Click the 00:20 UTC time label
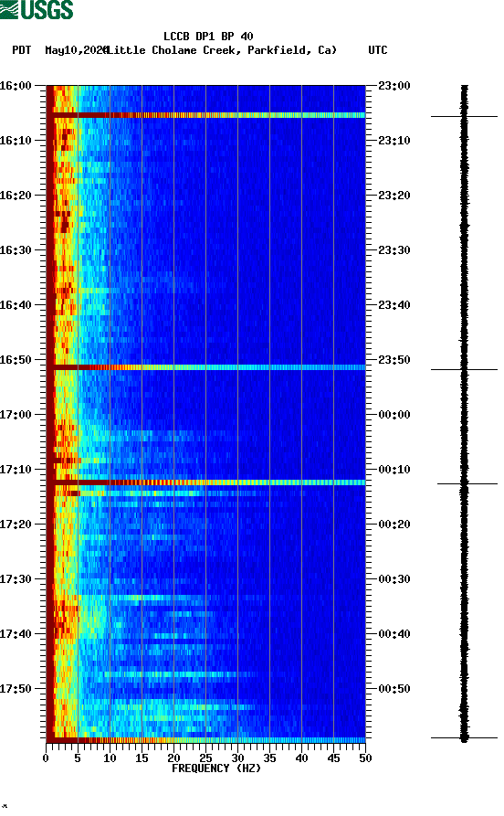 coord(394,525)
